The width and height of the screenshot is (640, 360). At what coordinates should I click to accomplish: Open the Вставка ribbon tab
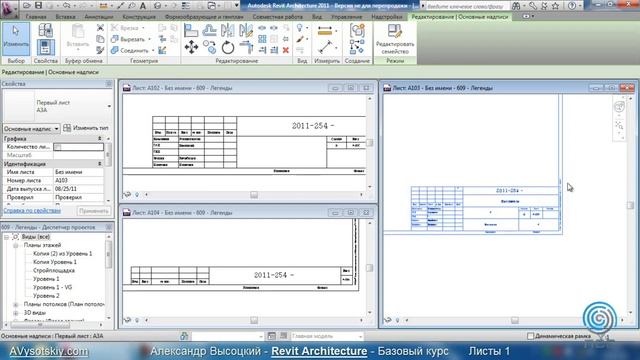(x=65, y=17)
